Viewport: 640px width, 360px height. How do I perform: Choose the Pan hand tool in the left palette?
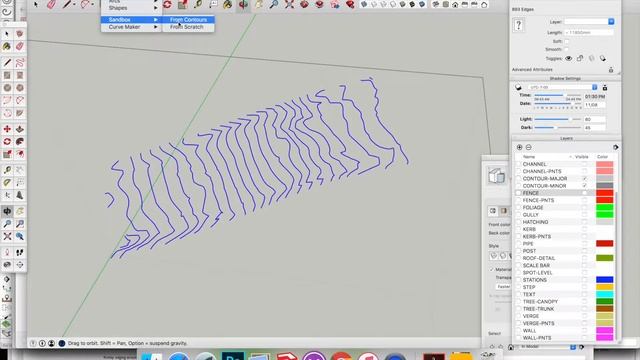20,211
